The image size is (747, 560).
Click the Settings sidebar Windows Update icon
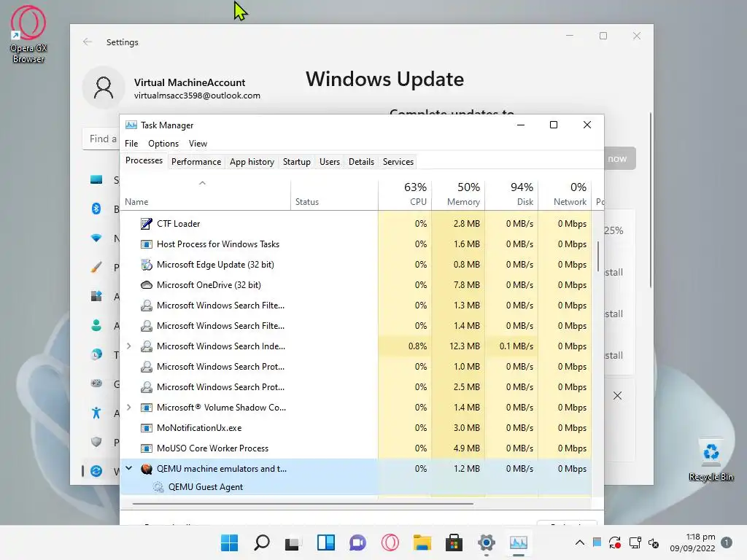(96, 471)
